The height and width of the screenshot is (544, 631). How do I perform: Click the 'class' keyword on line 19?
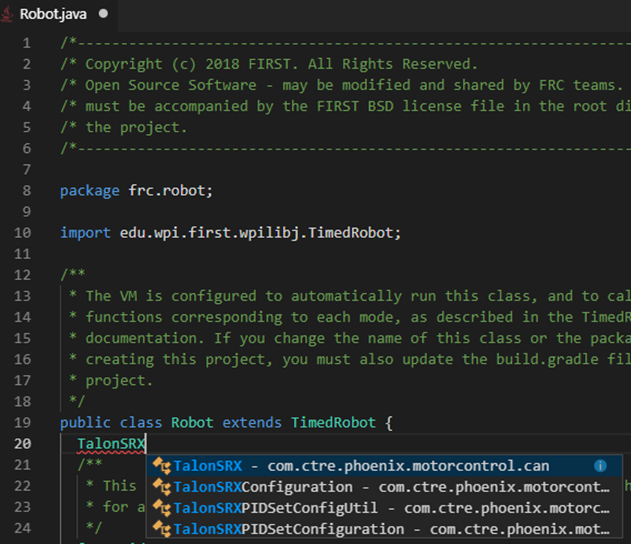(141, 423)
